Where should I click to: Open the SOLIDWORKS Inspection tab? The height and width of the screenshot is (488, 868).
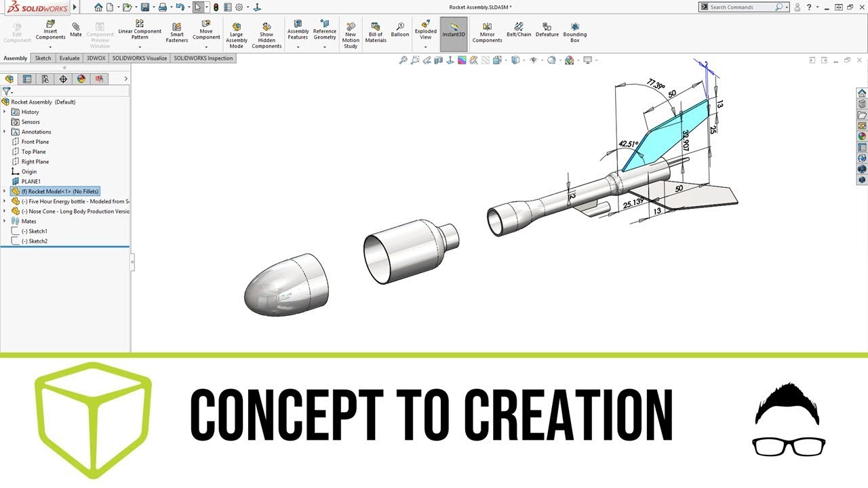click(x=203, y=58)
